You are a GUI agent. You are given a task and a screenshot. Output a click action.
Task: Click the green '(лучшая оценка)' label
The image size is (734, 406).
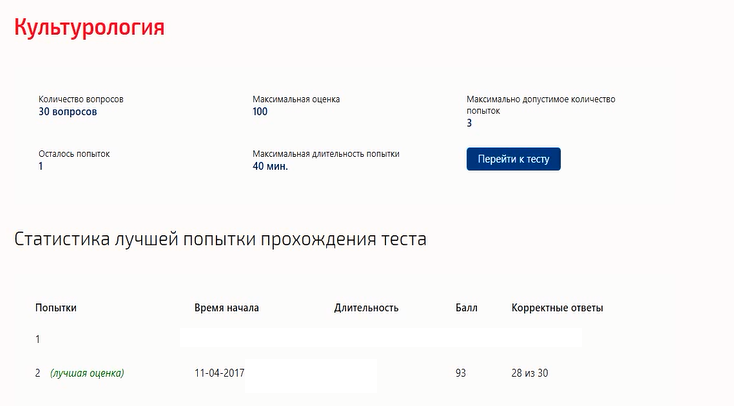pyautogui.click(x=87, y=373)
